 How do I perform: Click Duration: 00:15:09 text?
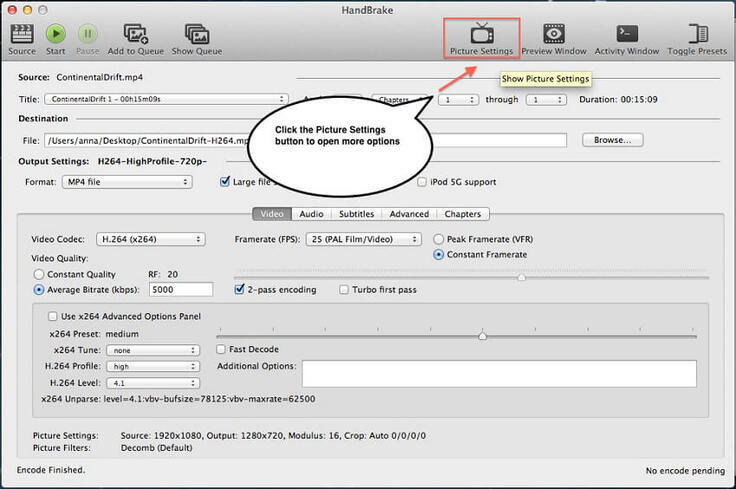click(x=618, y=99)
